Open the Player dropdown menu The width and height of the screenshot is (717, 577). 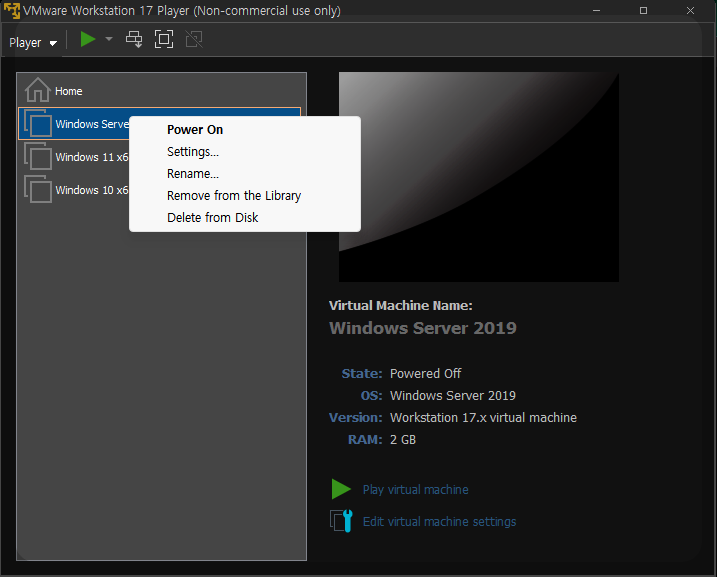click(x=32, y=43)
